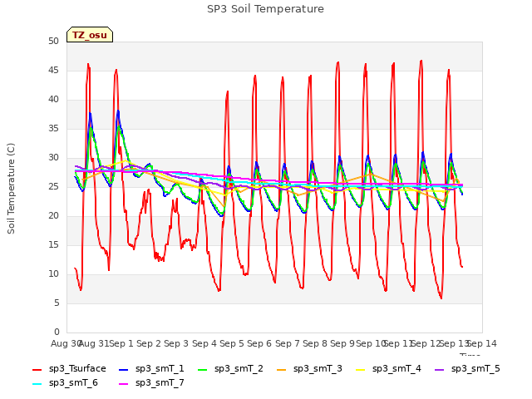Screen dimensions: 532x399
Task: Click the Sep 2 x-axis date label
Action: click(149, 343)
